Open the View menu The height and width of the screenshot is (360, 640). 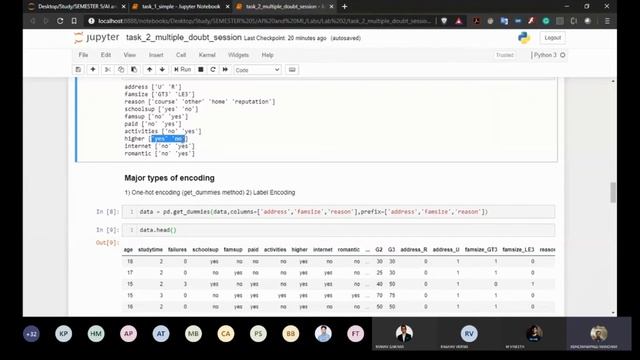coord(129,55)
